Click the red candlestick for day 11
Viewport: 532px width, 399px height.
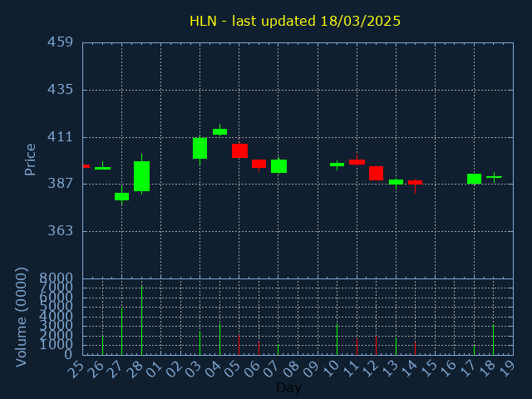[x=357, y=162]
